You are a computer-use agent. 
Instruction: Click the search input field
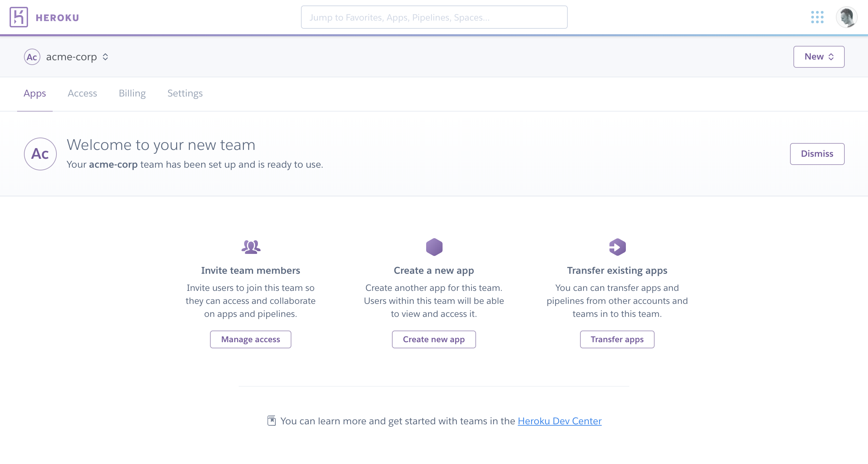(x=433, y=17)
